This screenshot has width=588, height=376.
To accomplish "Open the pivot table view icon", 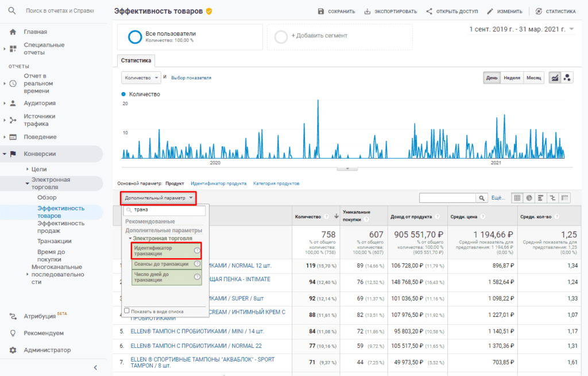I will [x=564, y=198].
